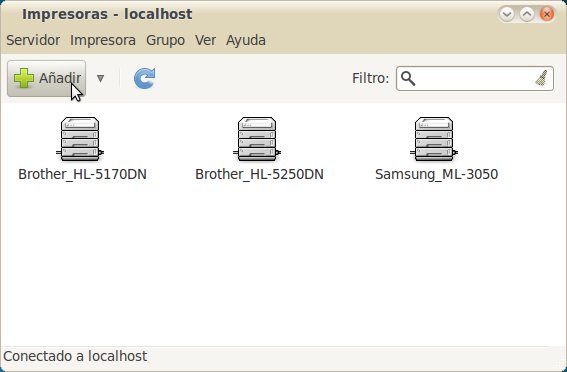Click the Añadir add printer button
567x372 pixels.
pyautogui.click(x=46, y=78)
